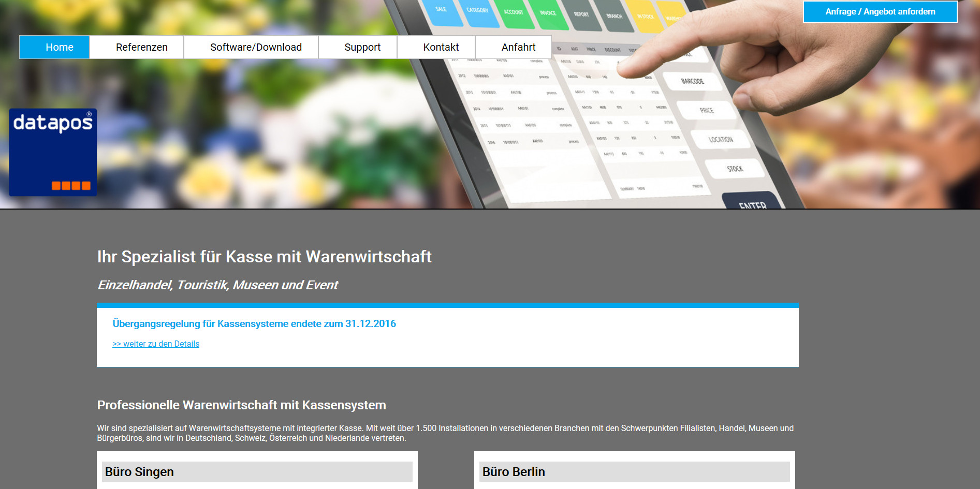Click the Büro Singen heading
The image size is (980, 489).
pyautogui.click(x=139, y=472)
